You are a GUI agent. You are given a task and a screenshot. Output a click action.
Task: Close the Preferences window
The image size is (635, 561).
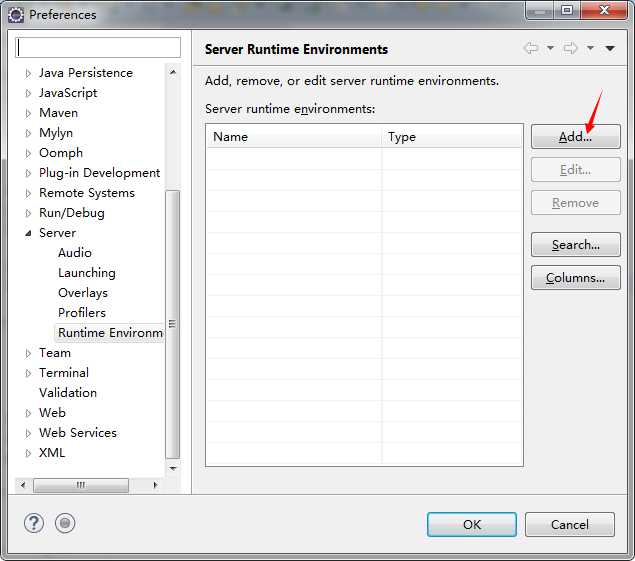coord(604,10)
